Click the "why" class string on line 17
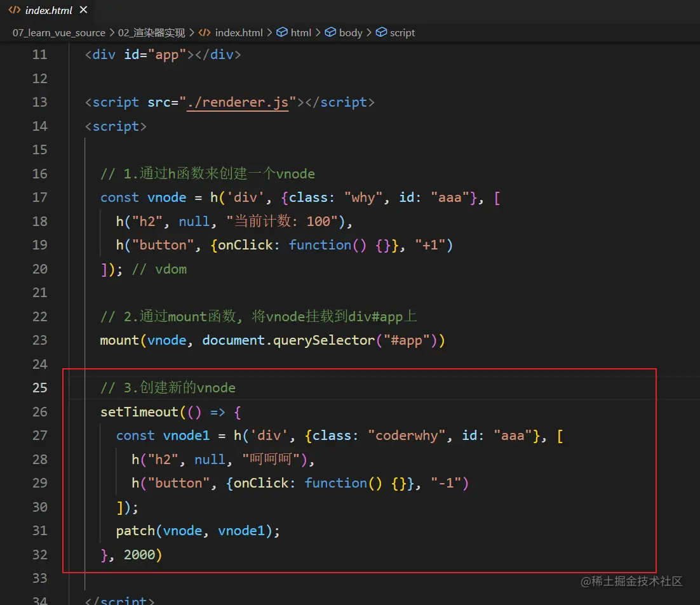The image size is (700, 605). [x=363, y=197]
